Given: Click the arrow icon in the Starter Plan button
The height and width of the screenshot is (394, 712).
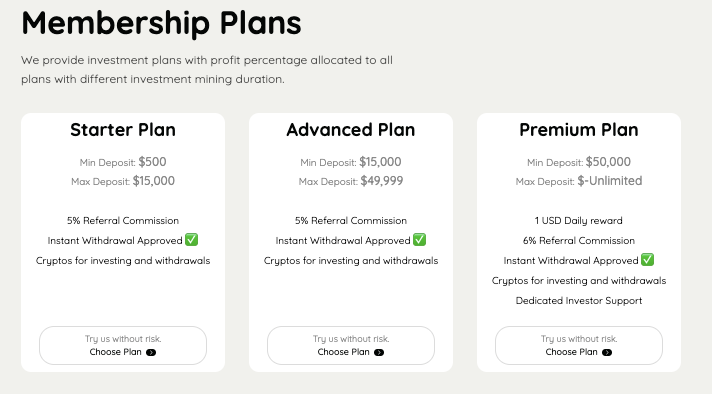Looking at the screenshot, I should [x=151, y=353].
